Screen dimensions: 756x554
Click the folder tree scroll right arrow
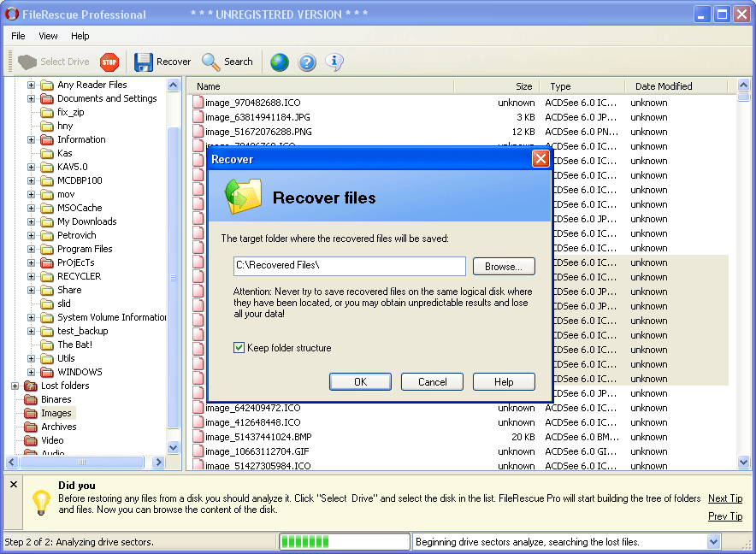[157, 462]
